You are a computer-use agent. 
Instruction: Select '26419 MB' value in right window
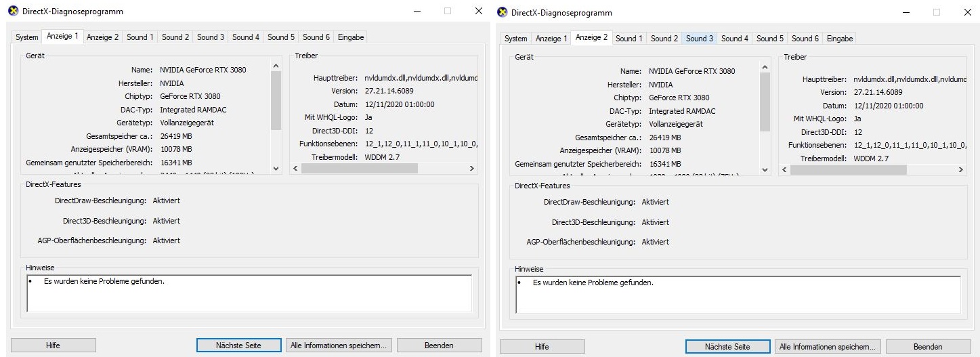pos(665,138)
